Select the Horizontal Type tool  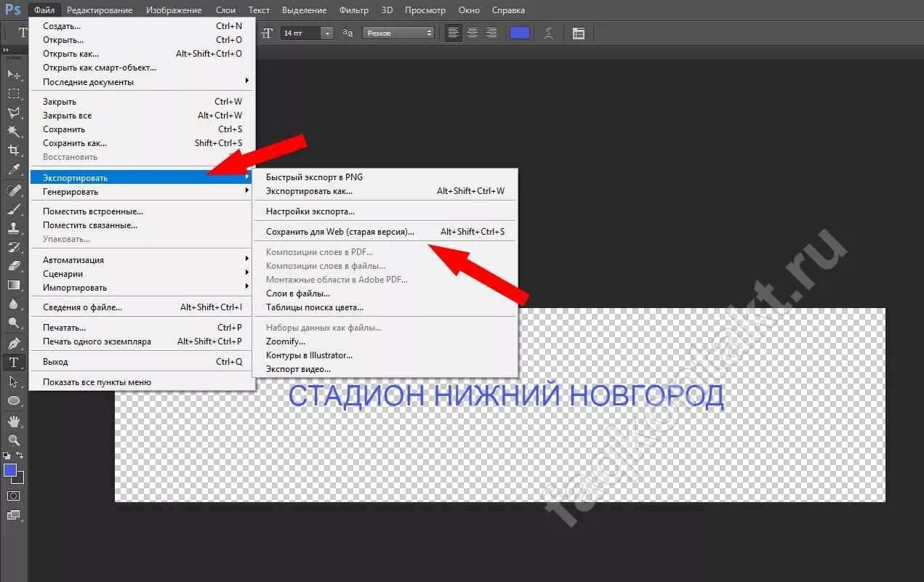pos(14,362)
